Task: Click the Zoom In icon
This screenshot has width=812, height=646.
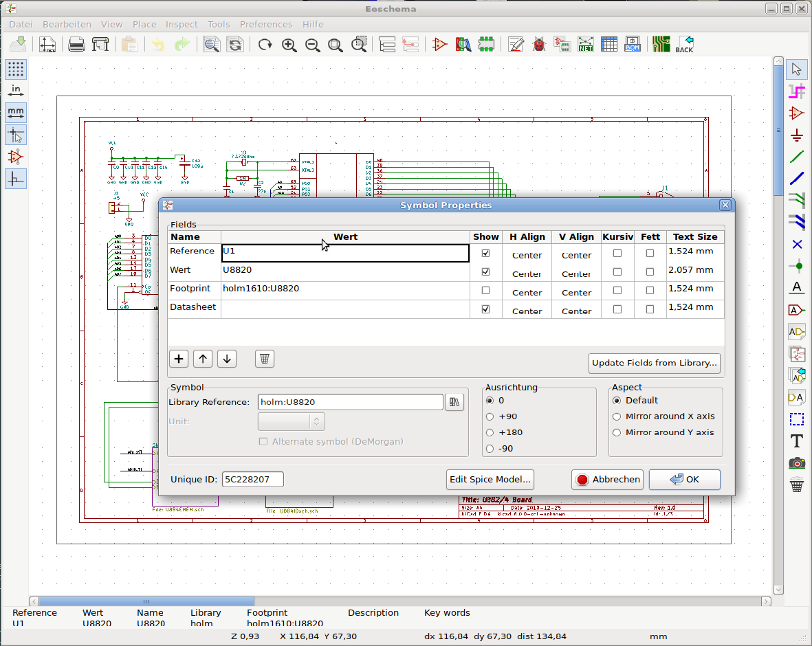Action: point(289,45)
